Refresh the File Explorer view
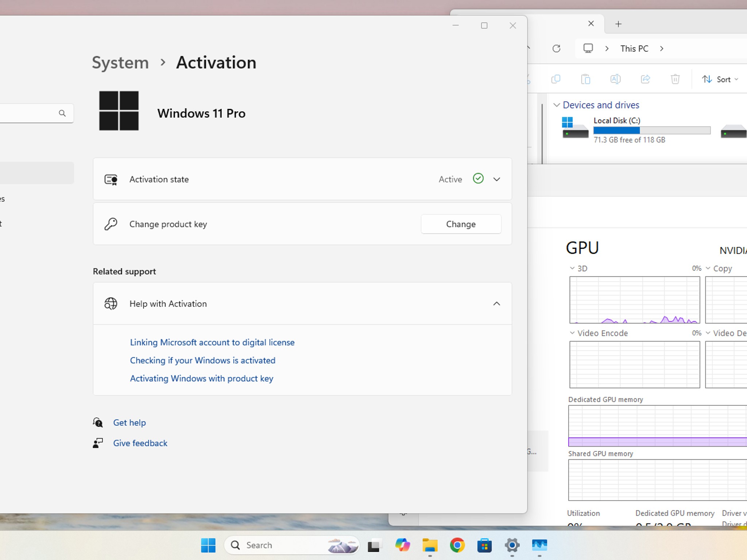 coord(556,48)
